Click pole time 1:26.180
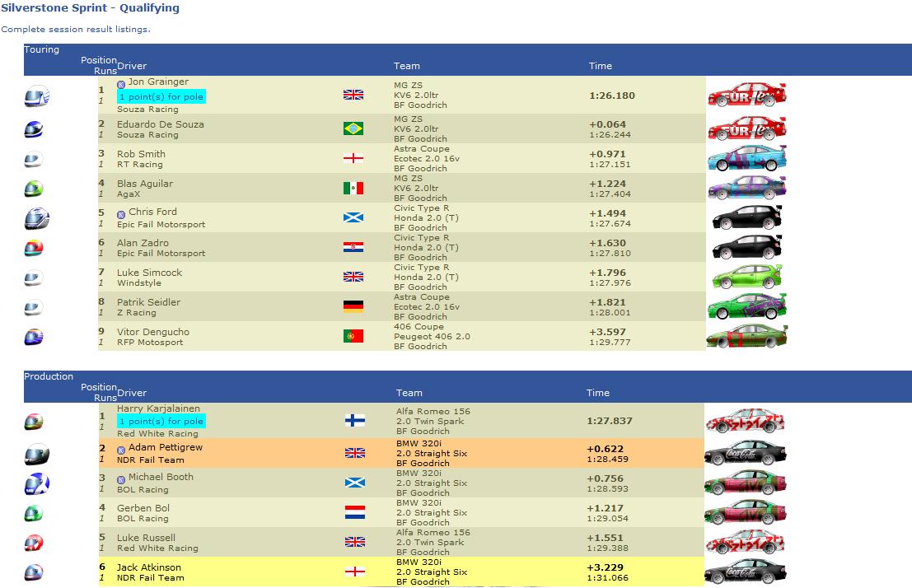Screen dimensions: 912x588 pos(612,96)
